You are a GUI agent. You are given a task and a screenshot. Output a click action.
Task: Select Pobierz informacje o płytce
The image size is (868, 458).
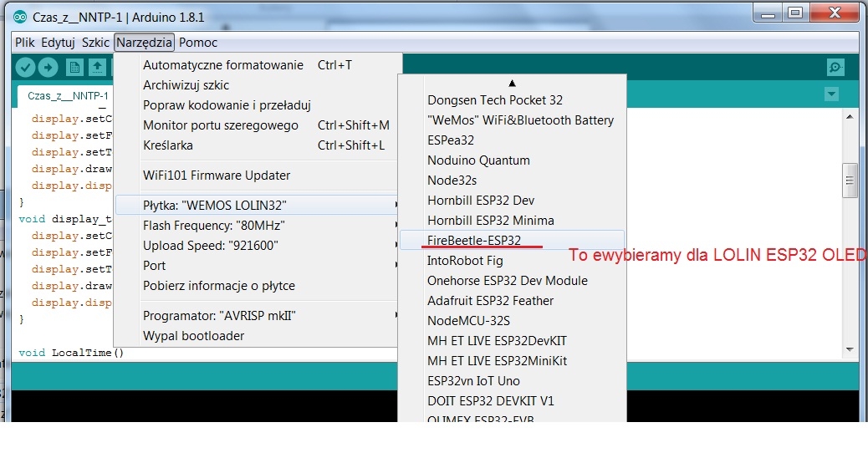[257, 286]
